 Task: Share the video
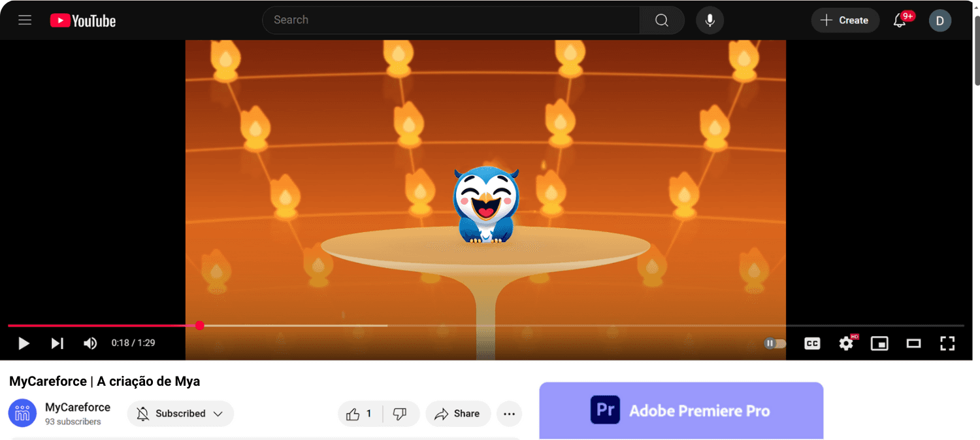[x=458, y=414]
